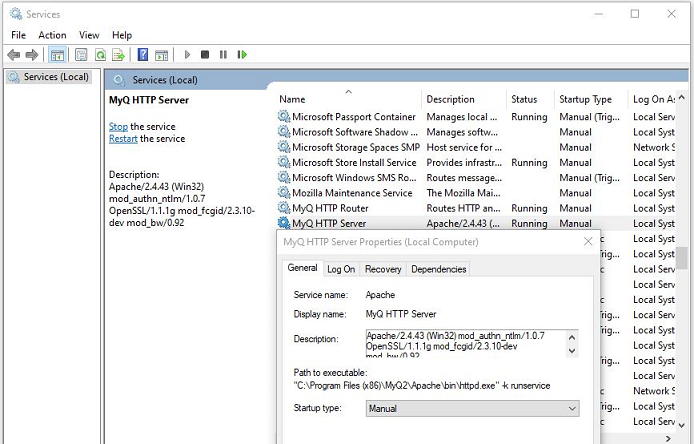Click the Refresh toolbar icon

pos(100,55)
